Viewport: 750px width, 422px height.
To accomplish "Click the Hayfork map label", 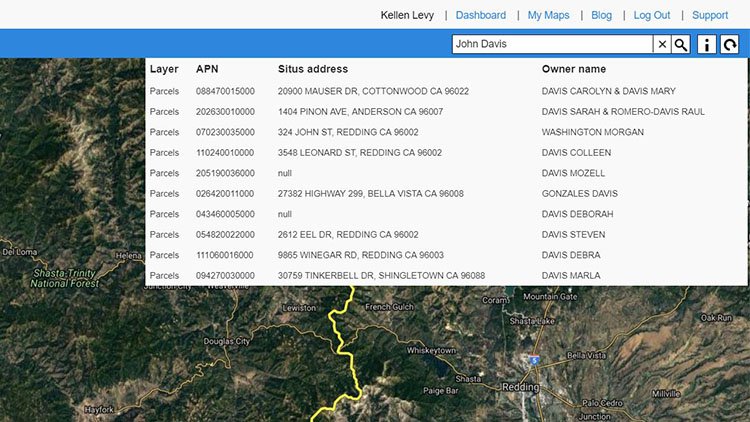I will 99,410.
